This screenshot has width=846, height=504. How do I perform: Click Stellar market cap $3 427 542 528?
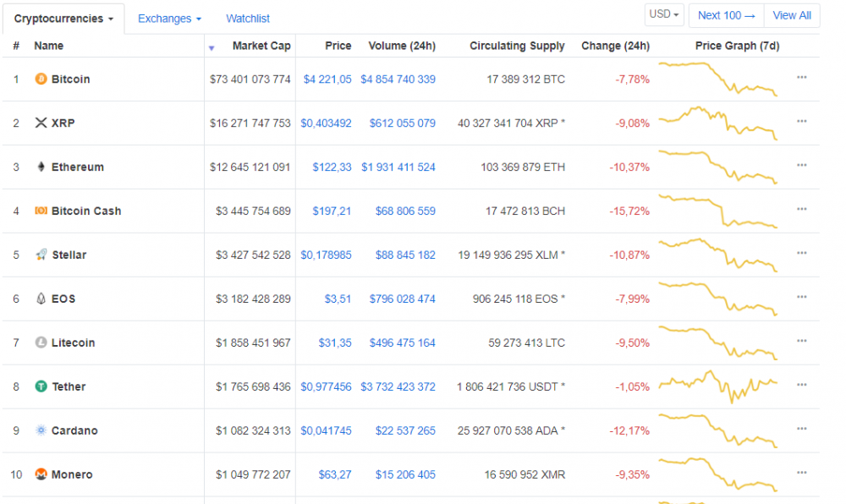click(253, 255)
